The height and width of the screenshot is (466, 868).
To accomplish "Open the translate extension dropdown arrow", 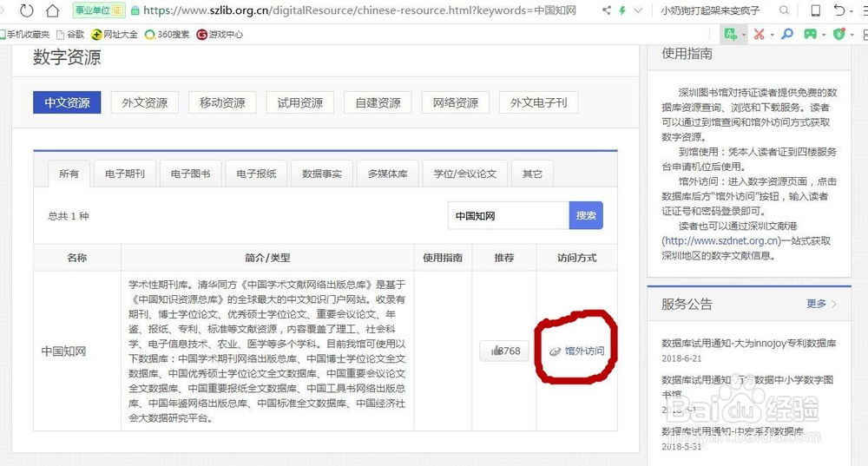I will click(744, 35).
